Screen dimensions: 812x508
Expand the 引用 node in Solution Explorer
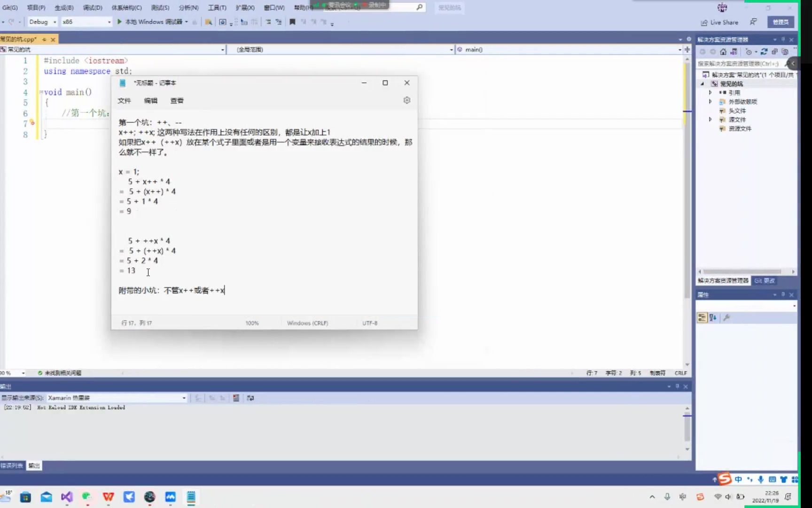point(710,93)
